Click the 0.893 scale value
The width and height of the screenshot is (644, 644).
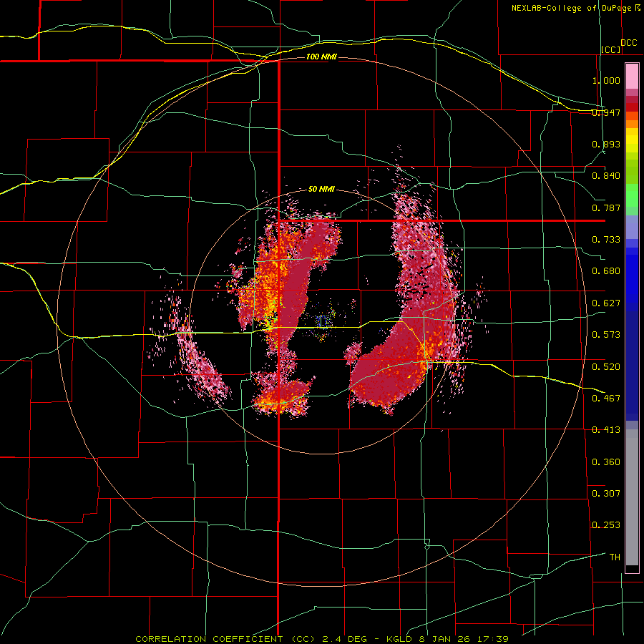pos(606,144)
